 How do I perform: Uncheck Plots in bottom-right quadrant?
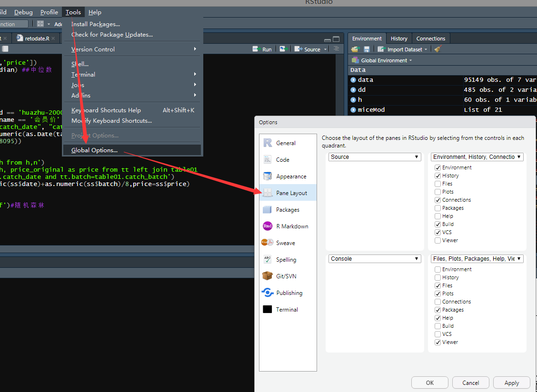pyautogui.click(x=438, y=294)
